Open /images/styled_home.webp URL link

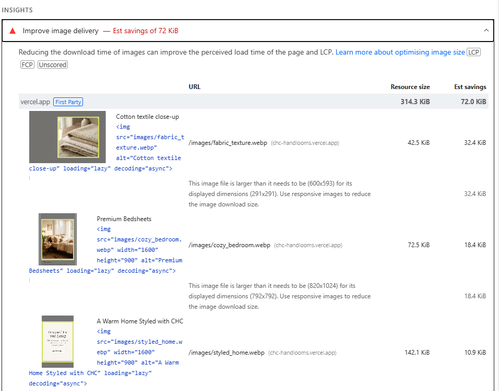pyautogui.click(x=226, y=352)
